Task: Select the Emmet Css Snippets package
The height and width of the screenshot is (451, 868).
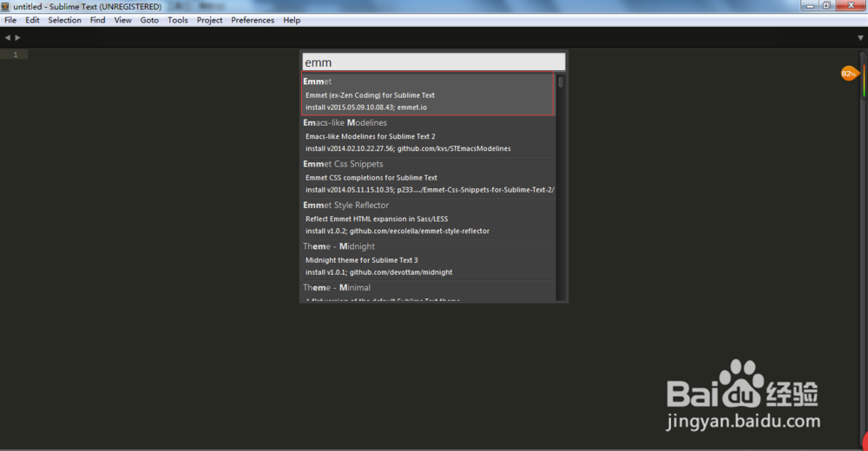Action: tap(428, 177)
